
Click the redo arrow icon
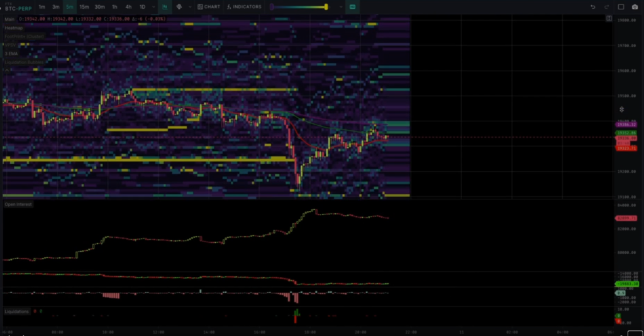pyautogui.click(x=606, y=7)
